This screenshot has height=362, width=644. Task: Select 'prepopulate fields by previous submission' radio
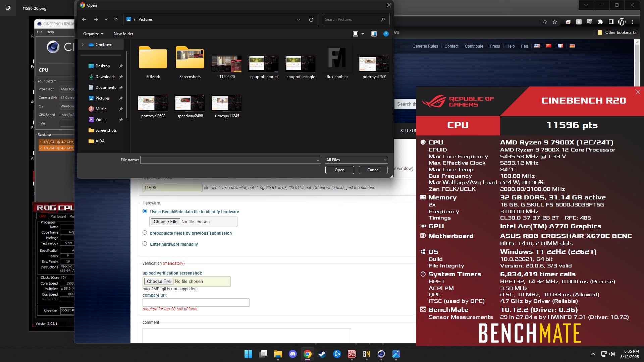pyautogui.click(x=145, y=233)
